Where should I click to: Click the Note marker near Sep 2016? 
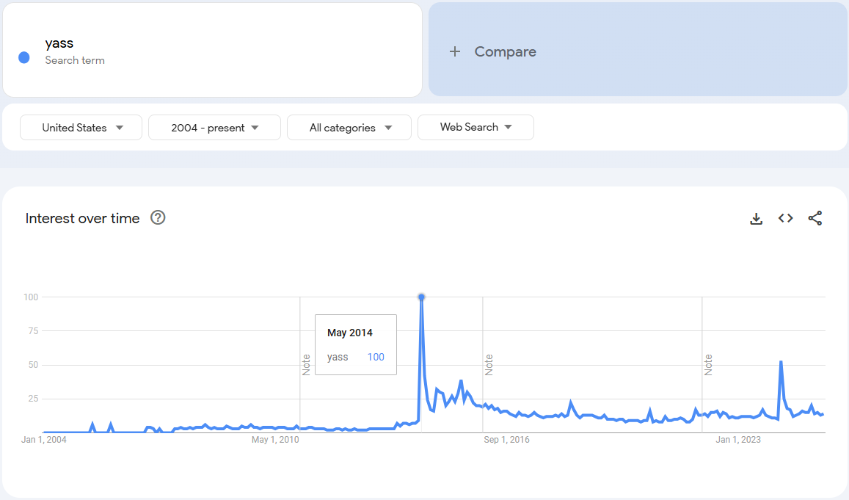[489, 364]
